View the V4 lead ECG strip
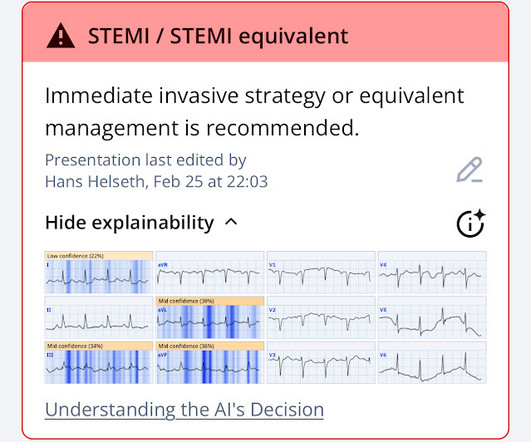This screenshot has width=531, height=442. (432, 272)
